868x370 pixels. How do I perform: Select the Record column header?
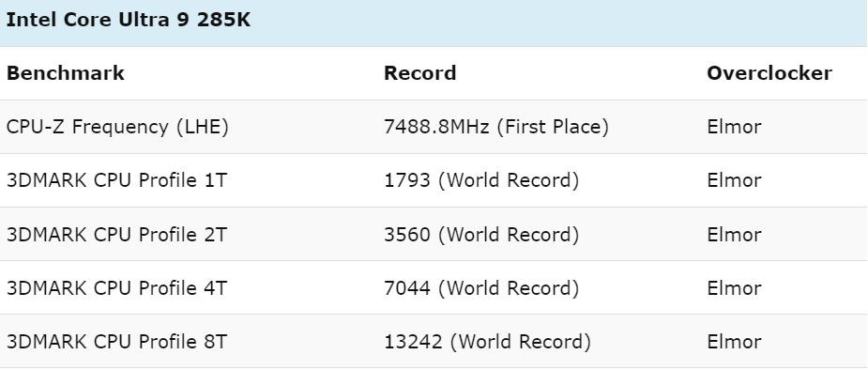pyautogui.click(x=420, y=73)
